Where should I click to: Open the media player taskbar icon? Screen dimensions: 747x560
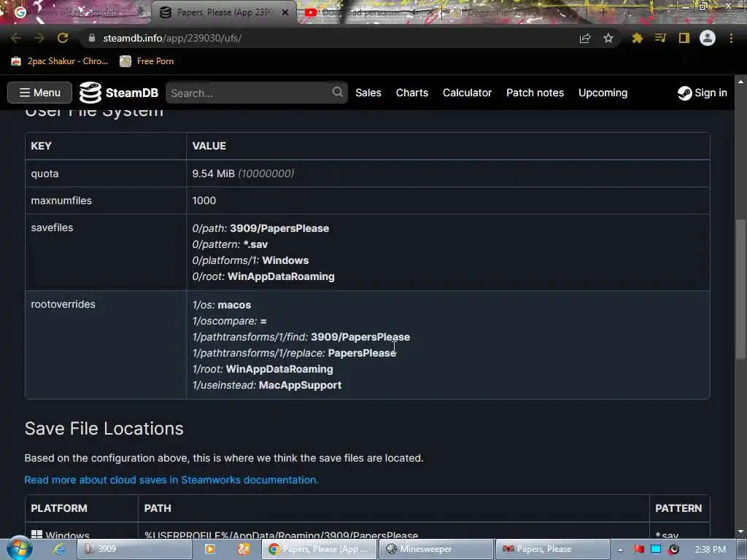209,549
